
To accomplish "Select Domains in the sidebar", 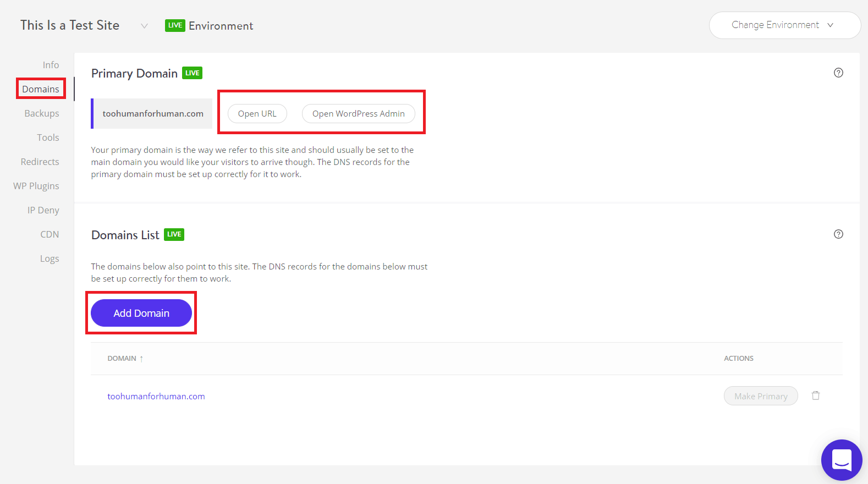I will tap(41, 89).
